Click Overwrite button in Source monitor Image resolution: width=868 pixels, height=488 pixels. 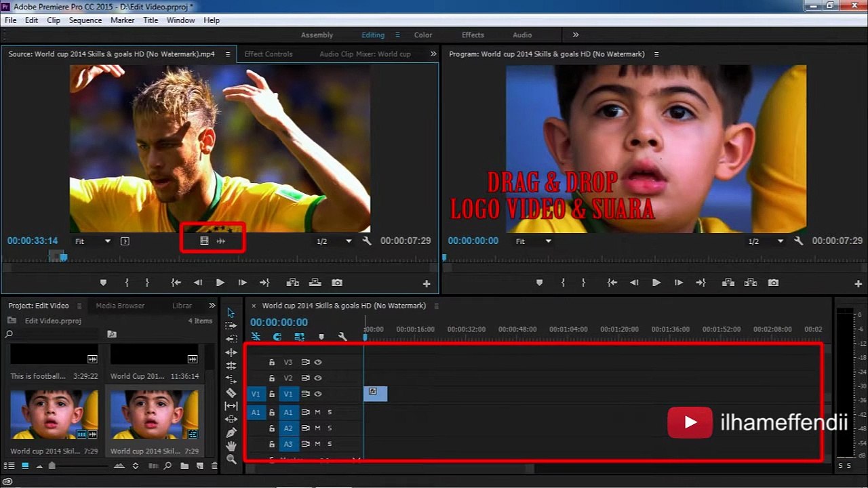tap(315, 283)
